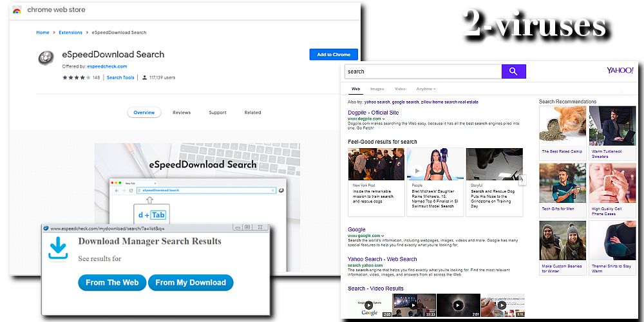Click the From My Download button
The image size is (644, 322).
click(x=191, y=283)
